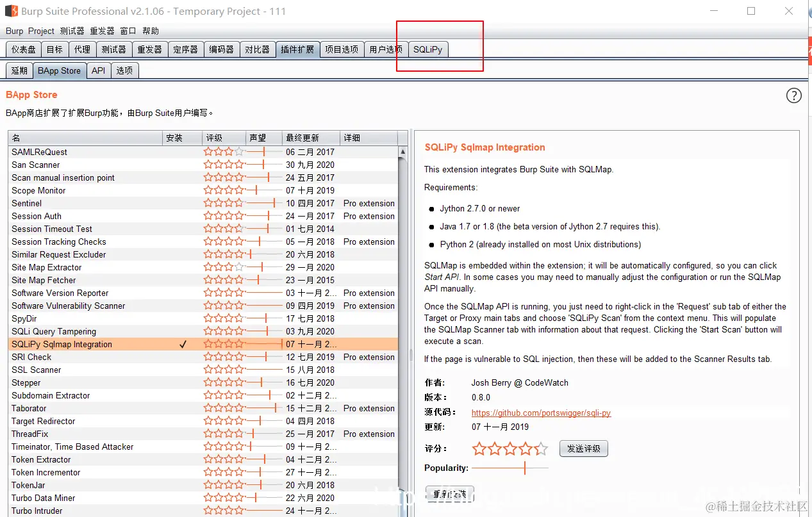Select the Scope Monitor row
Image resolution: width=812 pixels, height=517 pixels.
point(204,190)
